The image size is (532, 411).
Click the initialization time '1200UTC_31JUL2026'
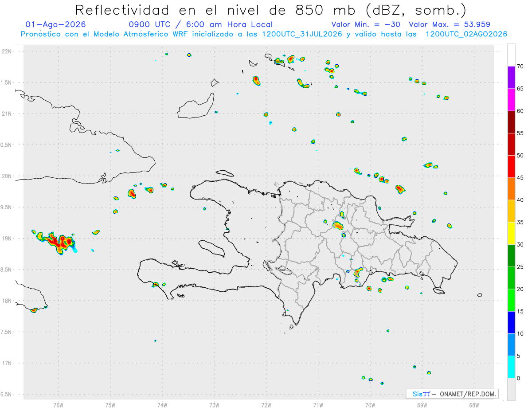(302, 34)
